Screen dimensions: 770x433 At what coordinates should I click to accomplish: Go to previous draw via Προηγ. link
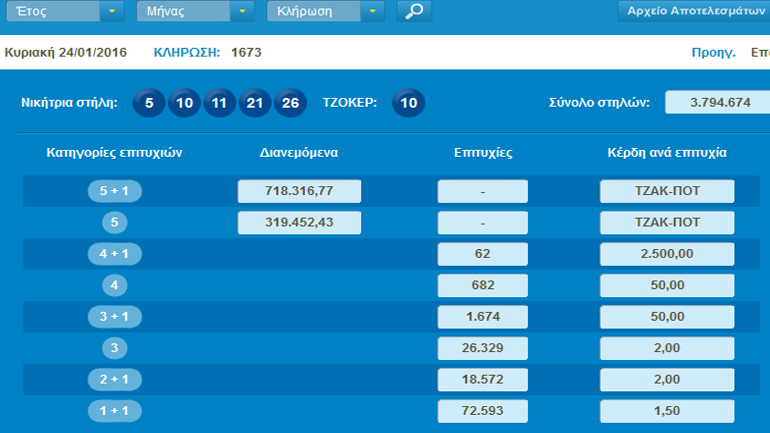point(714,52)
